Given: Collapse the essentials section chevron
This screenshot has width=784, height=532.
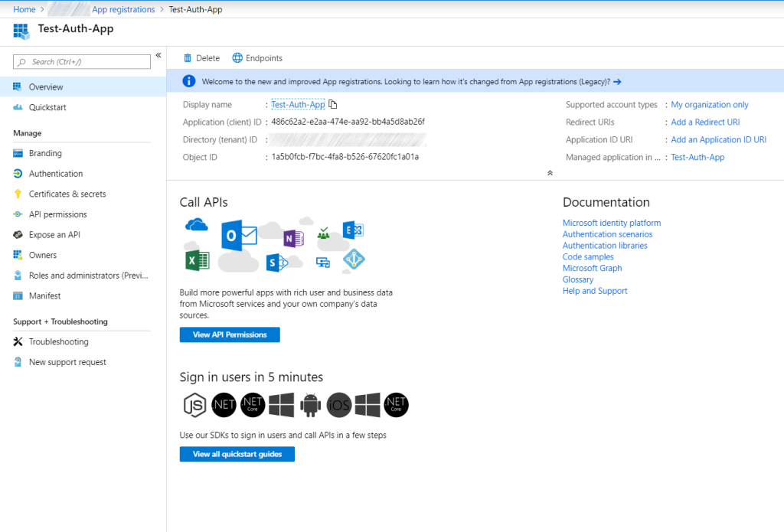Looking at the screenshot, I should click(550, 173).
